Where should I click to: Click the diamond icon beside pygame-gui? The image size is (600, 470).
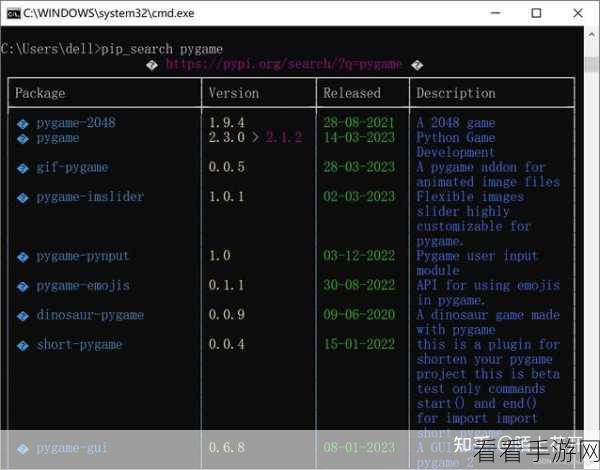(23, 449)
